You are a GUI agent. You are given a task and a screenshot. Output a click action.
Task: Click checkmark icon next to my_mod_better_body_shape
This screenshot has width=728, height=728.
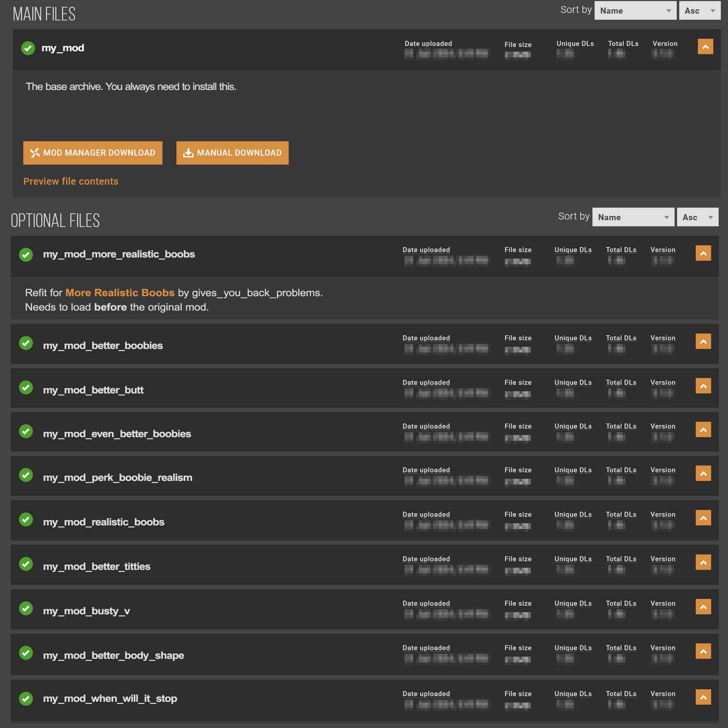click(x=26, y=653)
